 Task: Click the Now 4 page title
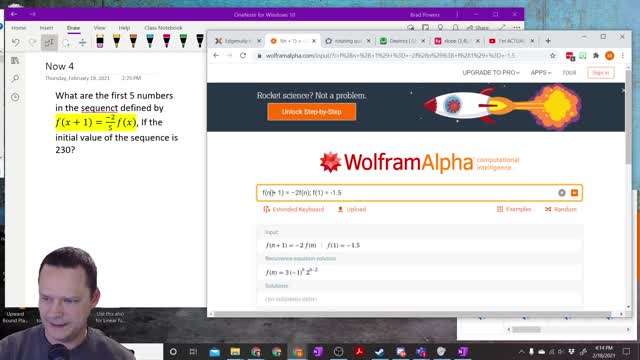click(x=60, y=66)
